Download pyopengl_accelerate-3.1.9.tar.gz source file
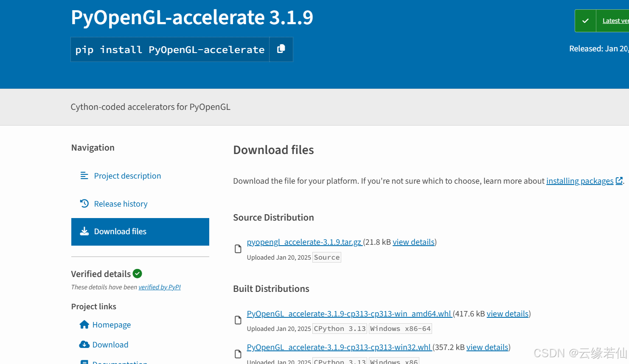Screen dimensions: 629x364 304,242
